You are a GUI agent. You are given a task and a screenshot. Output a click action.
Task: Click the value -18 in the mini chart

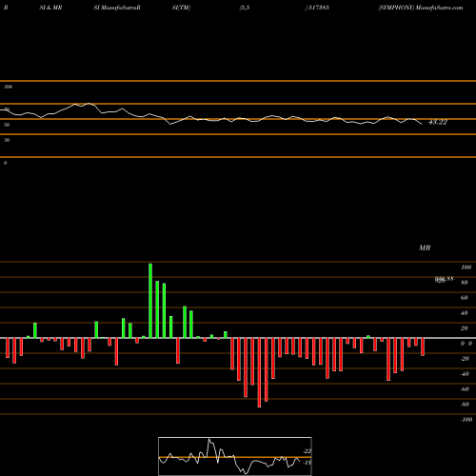point(307,463)
